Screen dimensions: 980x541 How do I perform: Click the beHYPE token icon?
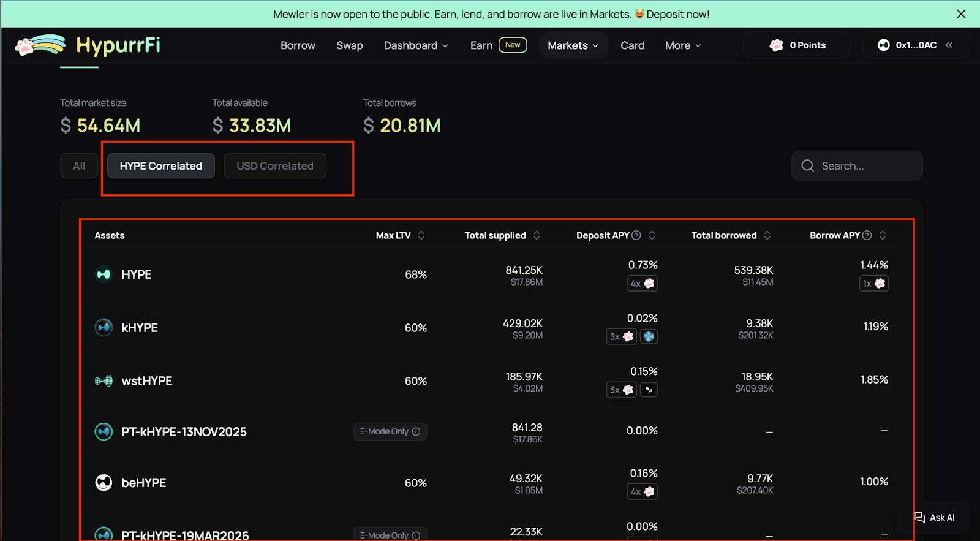coord(104,483)
